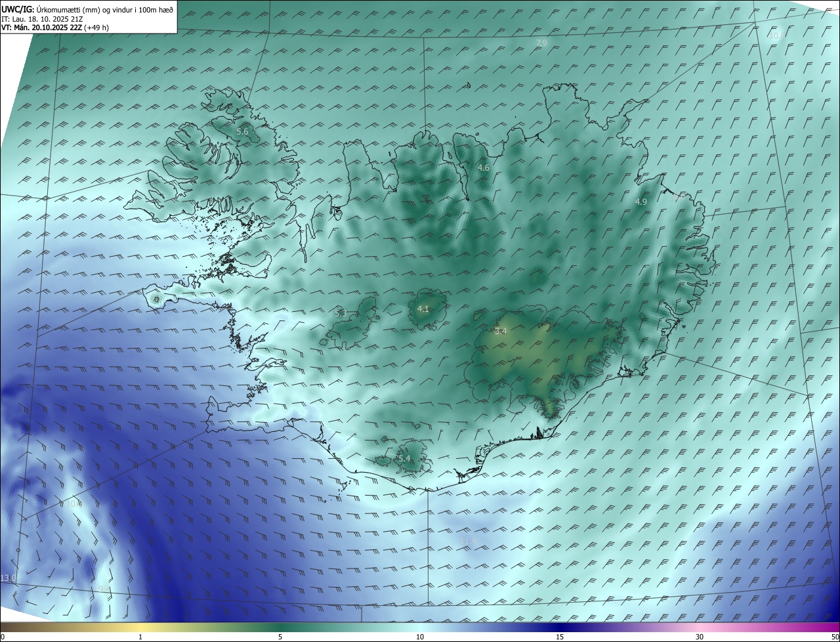Click the 4.1 value inside the round glacier
Viewport: 840px width, 642px height.
point(423,309)
